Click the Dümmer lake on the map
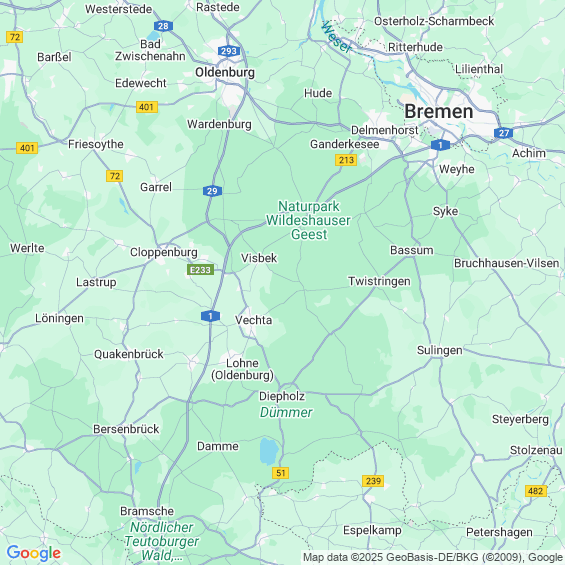This screenshot has width=565, height=565. coord(269,451)
